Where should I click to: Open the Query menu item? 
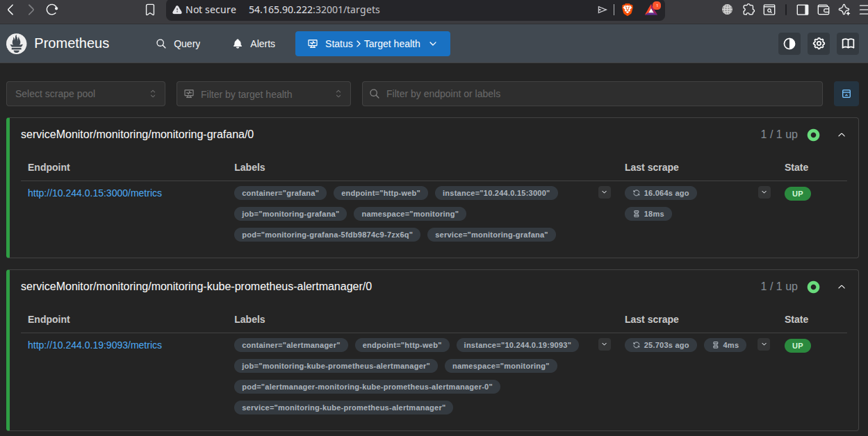[x=178, y=44]
